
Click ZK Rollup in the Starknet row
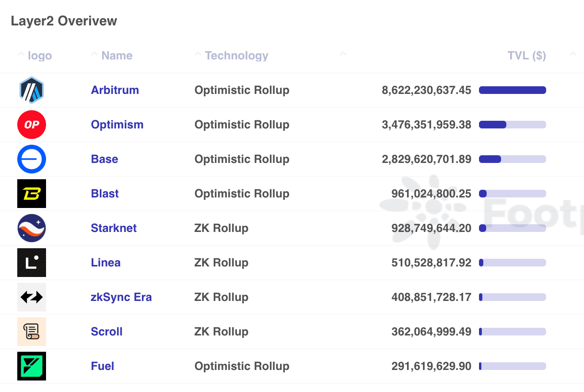coord(222,228)
